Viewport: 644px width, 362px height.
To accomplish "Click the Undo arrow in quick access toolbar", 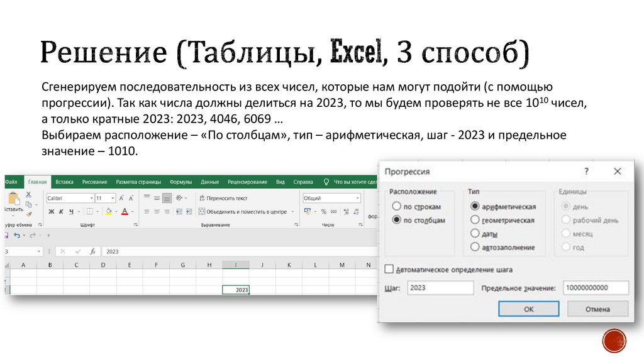I will pyautogui.click(x=17, y=235).
